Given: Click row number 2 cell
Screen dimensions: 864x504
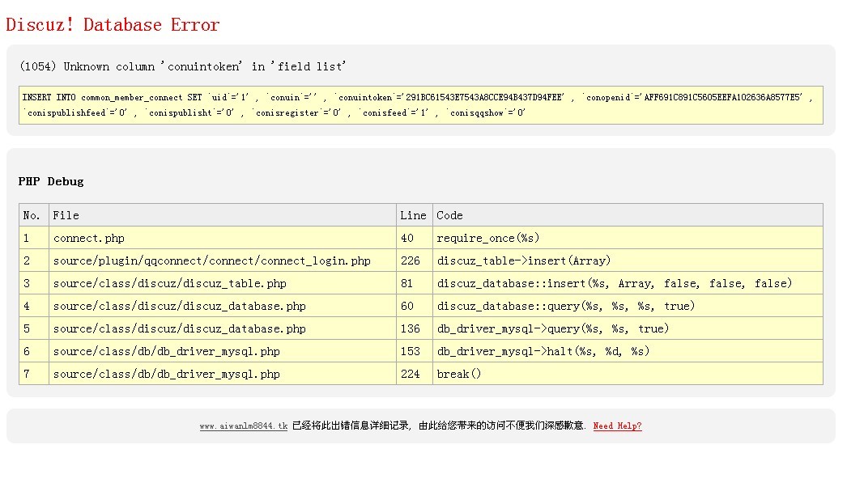Looking at the screenshot, I should 34,260.
